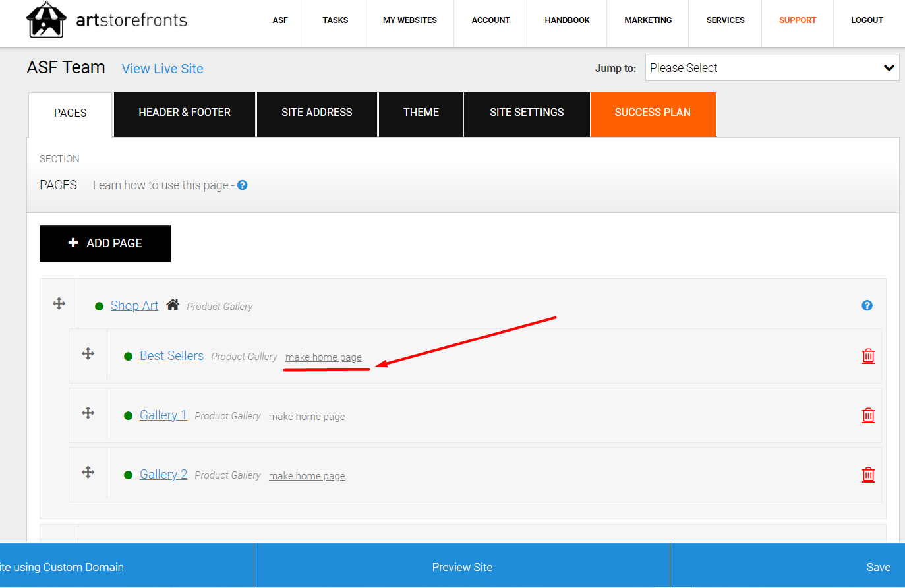Delete the Gallery 1 page with trash icon
The height and width of the screenshot is (588, 905).
coord(869,415)
